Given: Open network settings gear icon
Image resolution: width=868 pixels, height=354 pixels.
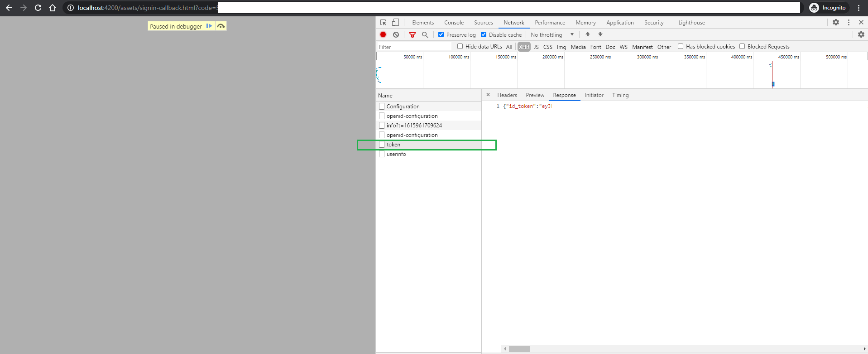Looking at the screenshot, I should (861, 34).
